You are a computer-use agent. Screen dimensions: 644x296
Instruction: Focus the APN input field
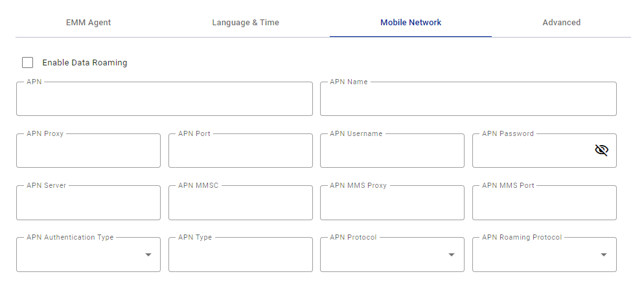[165, 99]
